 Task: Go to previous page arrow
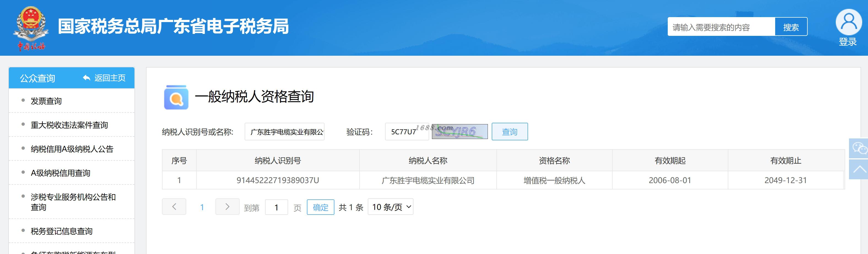click(x=174, y=207)
